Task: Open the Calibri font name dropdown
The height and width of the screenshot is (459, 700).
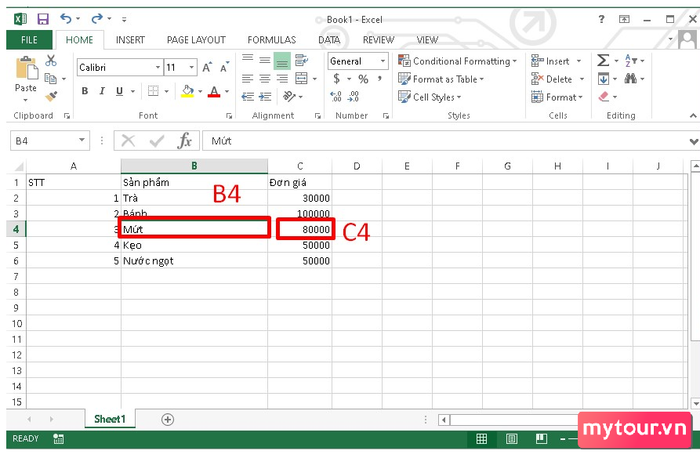Action: [x=158, y=67]
